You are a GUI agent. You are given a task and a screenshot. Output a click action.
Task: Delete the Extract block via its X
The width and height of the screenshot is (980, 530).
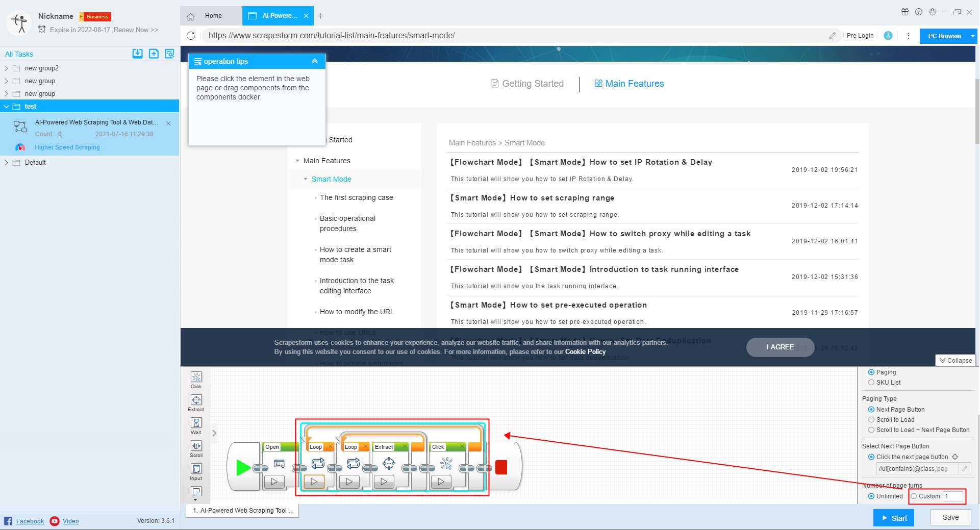(405, 447)
